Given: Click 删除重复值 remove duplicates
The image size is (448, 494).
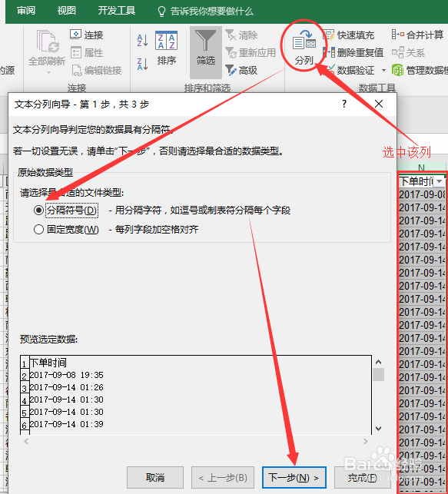Looking at the screenshot, I should coord(353,52).
